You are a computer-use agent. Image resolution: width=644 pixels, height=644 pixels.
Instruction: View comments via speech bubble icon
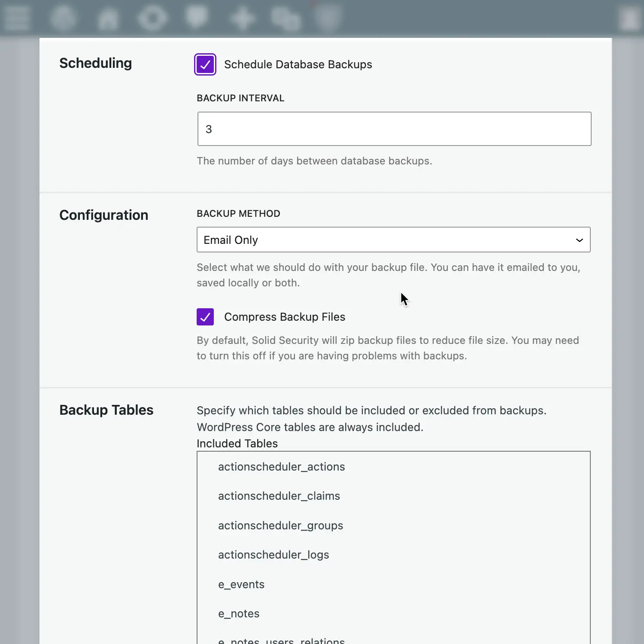pos(197,18)
